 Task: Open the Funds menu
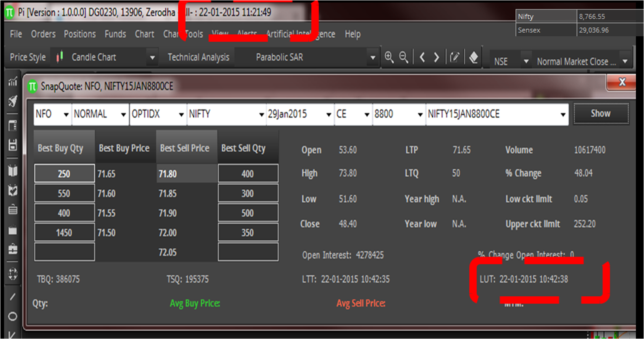pyautogui.click(x=115, y=34)
